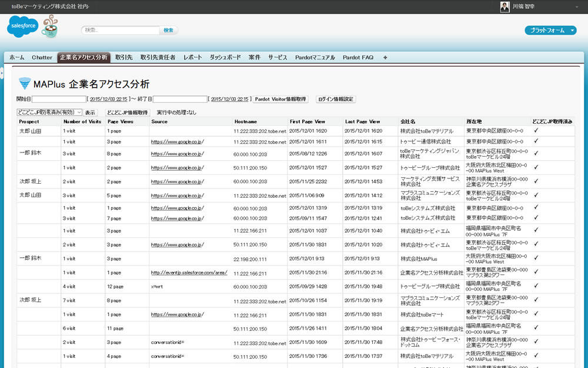588x368 pixels.
Task: Focus the global search input field
Action: (x=121, y=31)
